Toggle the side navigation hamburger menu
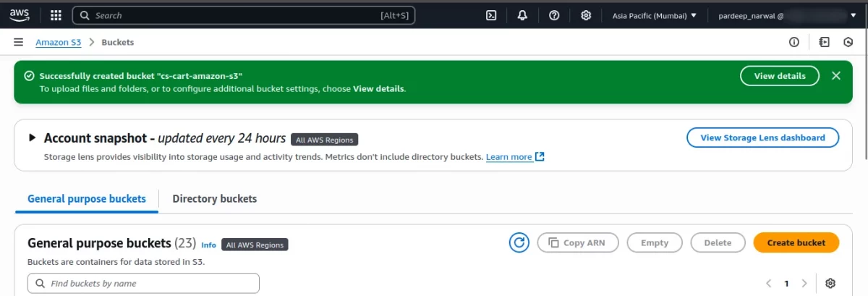868x296 pixels. click(x=19, y=42)
